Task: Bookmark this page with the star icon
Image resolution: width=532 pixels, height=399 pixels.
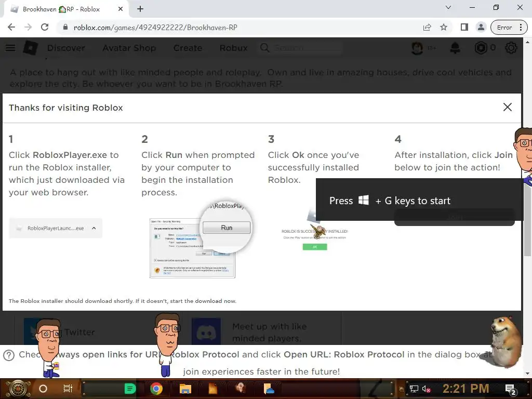Action: [444, 28]
